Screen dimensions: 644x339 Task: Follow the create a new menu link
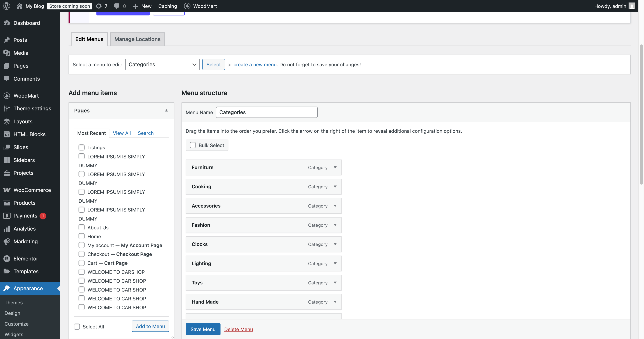pyautogui.click(x=255, y=65)
